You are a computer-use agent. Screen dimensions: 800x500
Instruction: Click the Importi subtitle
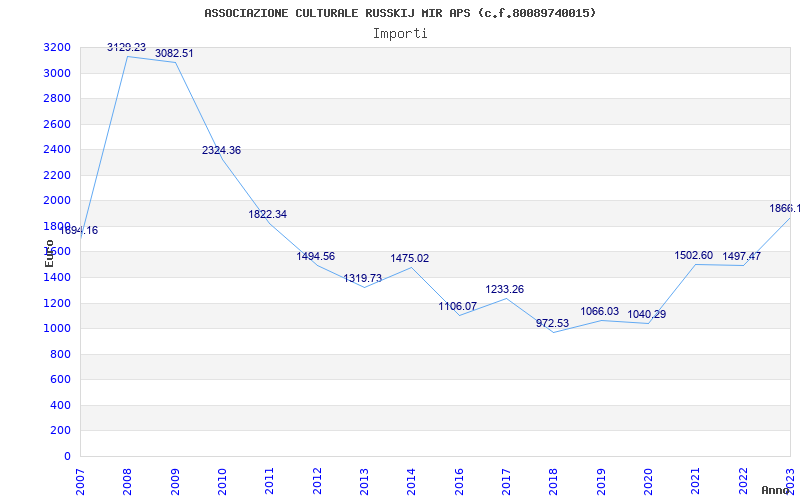point(400,34)
